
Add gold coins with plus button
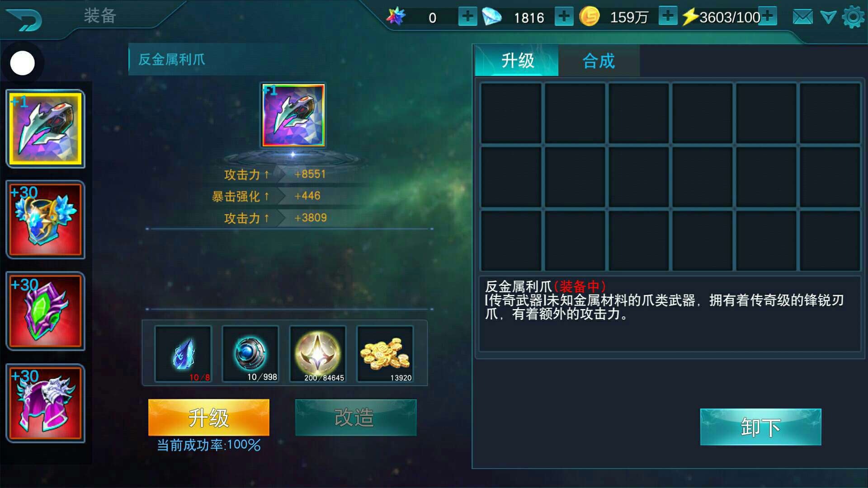pos(668,16)
